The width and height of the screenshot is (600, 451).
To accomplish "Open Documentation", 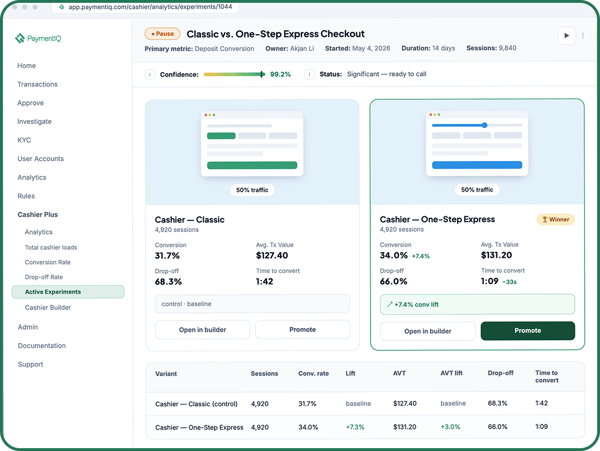I will [x=42, y=346].
